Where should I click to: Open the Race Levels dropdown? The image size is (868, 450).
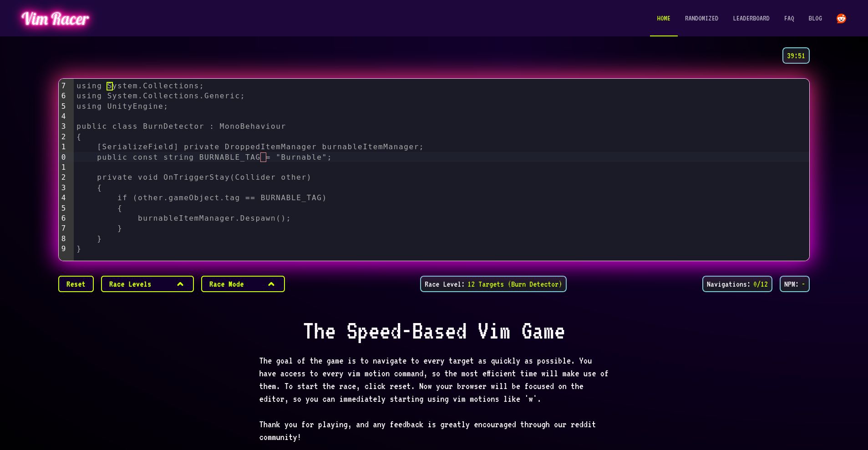(147, 284)
